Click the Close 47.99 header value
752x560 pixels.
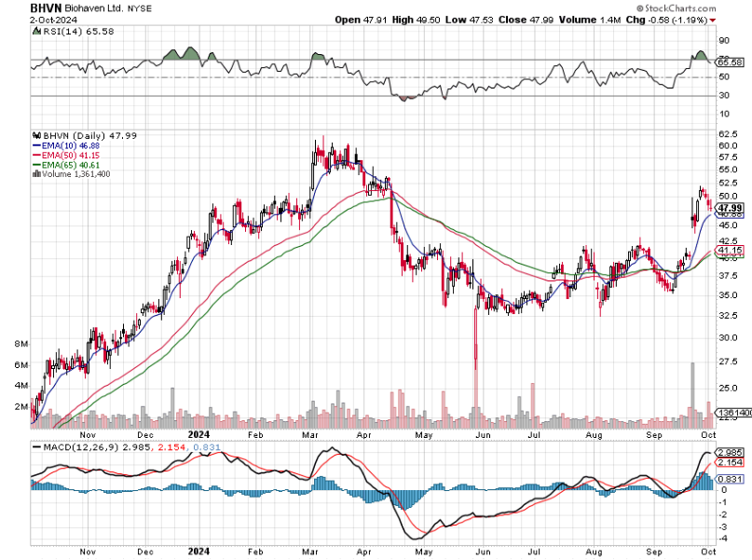coord(526,20)
